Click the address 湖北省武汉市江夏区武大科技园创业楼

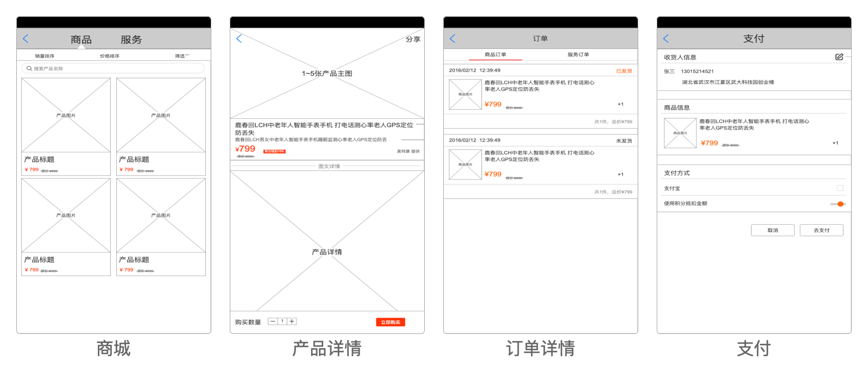[x=728, y=82]
